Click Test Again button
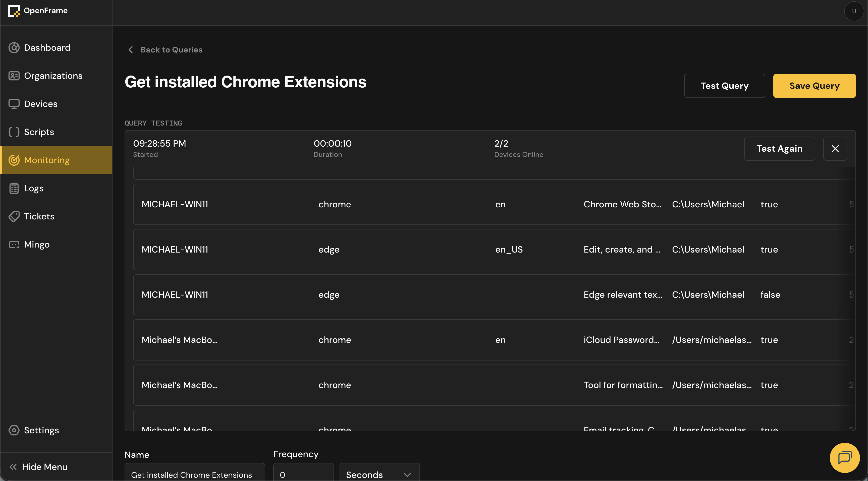868x481 pixels. [x=780, y=149]
